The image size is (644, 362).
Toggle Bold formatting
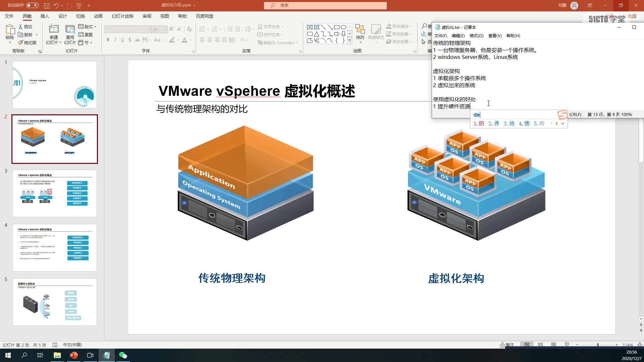click(108, 40)
